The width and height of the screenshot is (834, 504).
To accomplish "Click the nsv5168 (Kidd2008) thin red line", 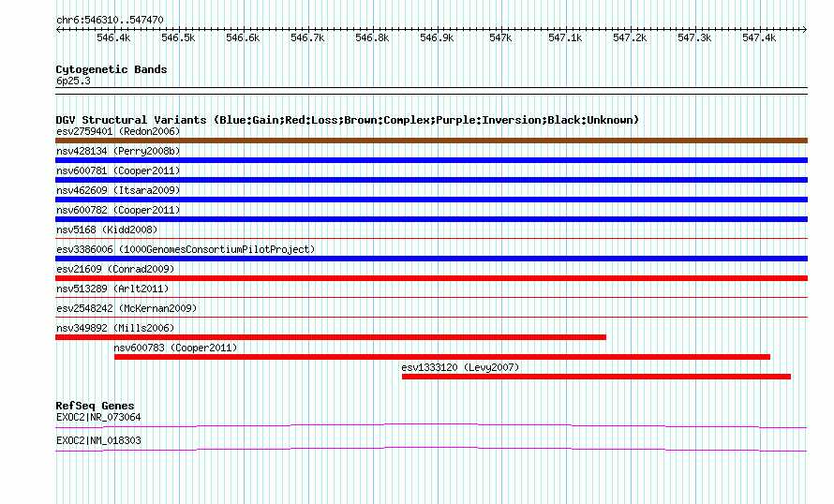I will 431,239.
